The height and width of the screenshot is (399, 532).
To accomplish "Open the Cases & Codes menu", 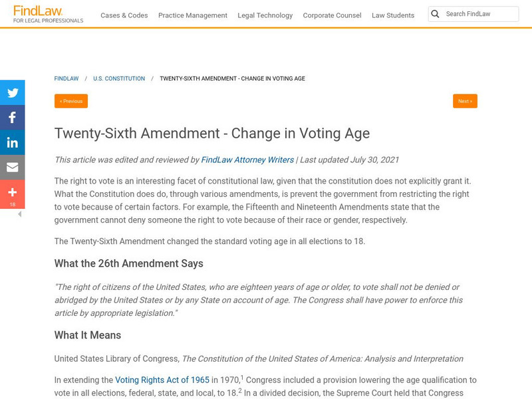I will 124,15.
